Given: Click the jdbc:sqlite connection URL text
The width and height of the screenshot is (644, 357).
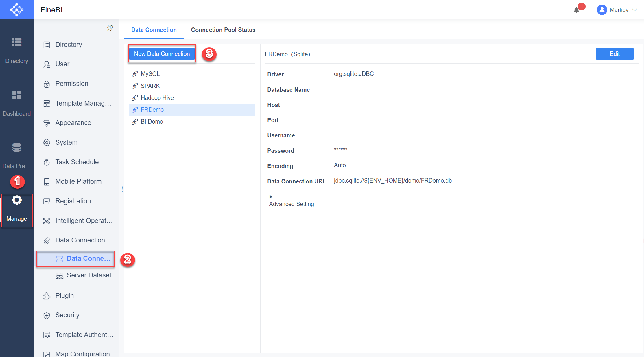Looking at the screenshot, I should [393, 181].
